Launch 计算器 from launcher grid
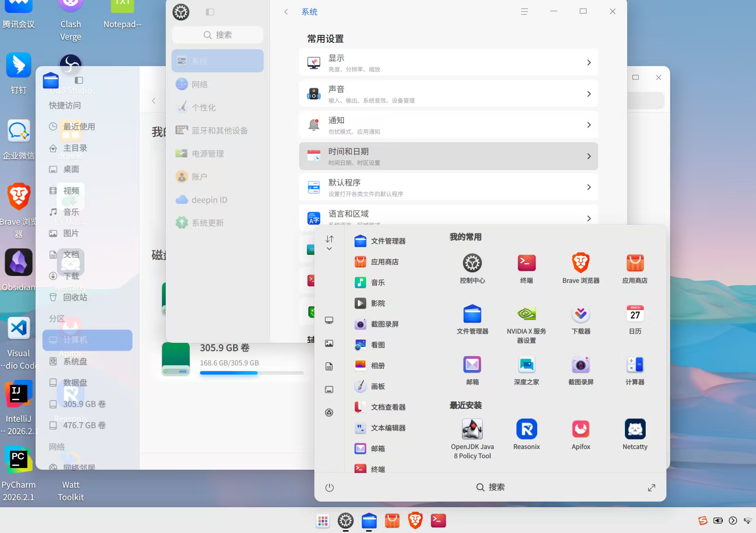This screenshot has width=756, height=533. tap(635, 370)
